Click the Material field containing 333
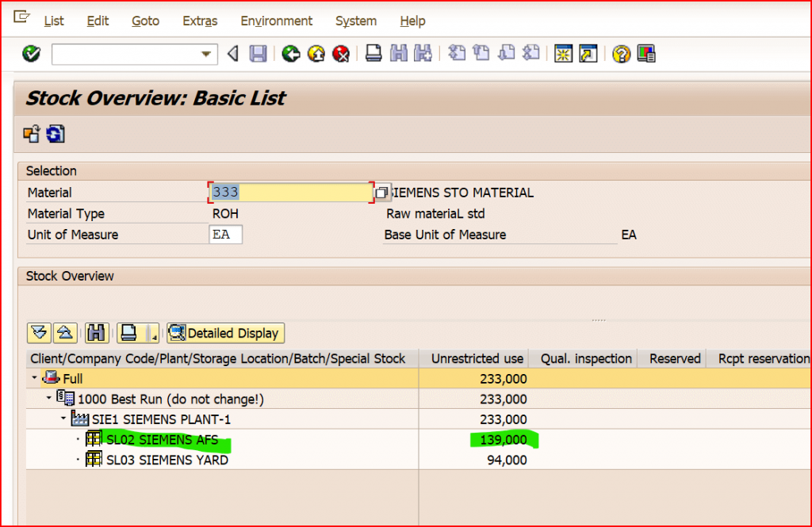812x527 pixels. 290,193
